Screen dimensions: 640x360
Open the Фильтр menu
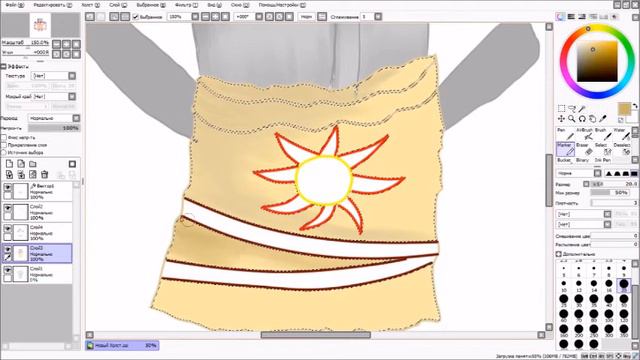(186, 5)
